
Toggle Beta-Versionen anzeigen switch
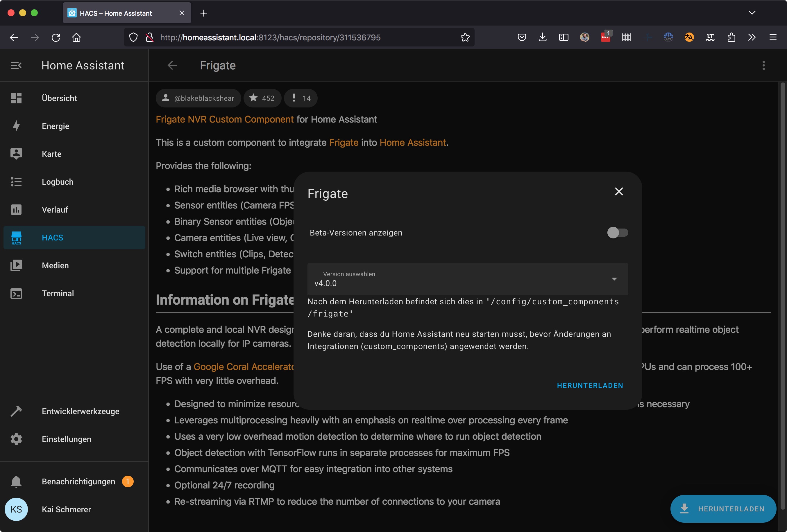pos(617,233)
